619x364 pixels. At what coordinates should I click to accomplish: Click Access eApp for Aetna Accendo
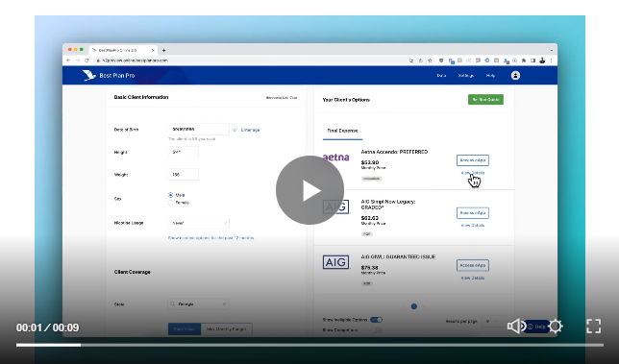tap(473, 160)
